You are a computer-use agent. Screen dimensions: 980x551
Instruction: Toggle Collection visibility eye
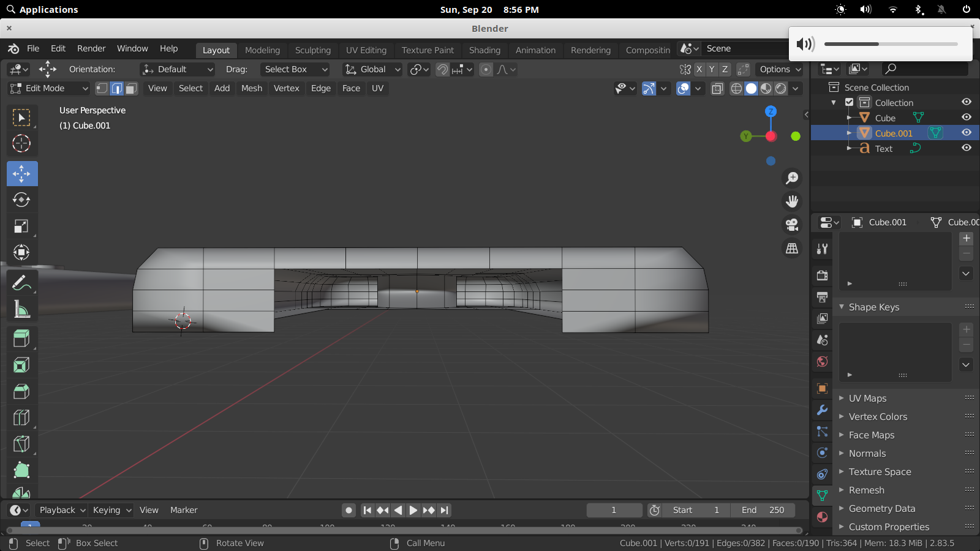(967, 102)
